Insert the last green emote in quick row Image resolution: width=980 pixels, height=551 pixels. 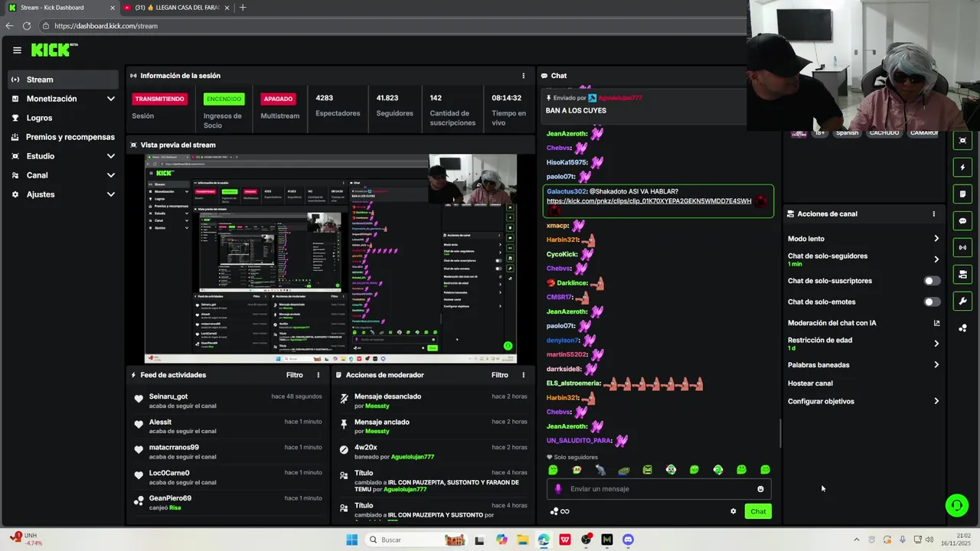click(x=765, y=470)
